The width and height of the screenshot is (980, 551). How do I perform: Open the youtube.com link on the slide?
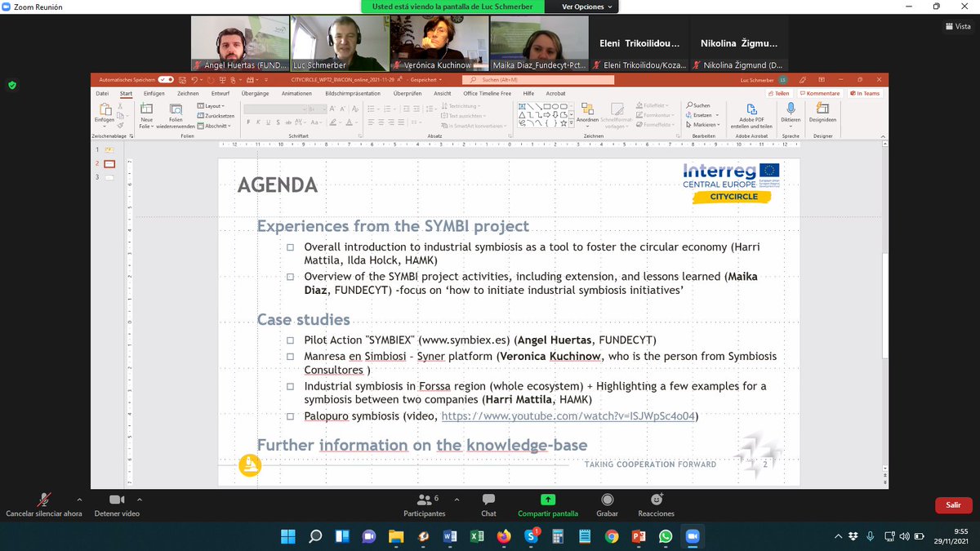(568, 416)
